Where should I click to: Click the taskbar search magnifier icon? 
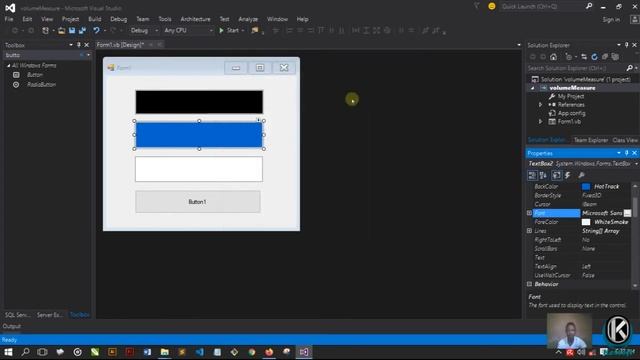click(25, 352)
